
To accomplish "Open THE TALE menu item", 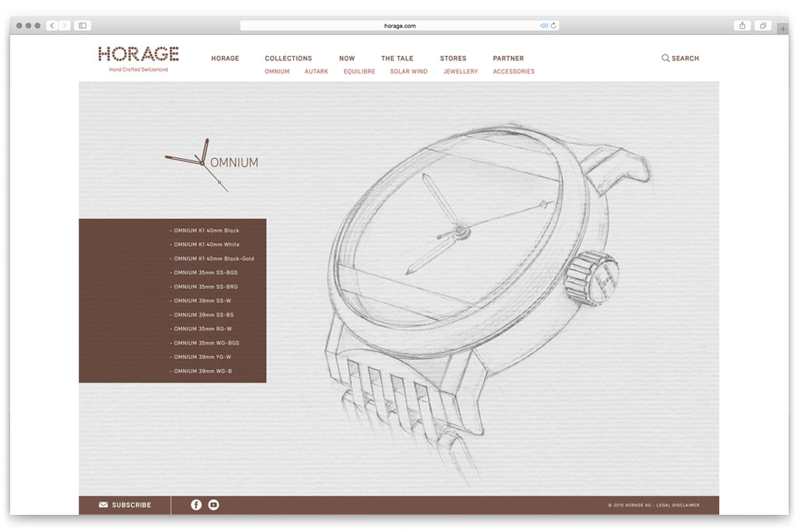I will tap(397, 58).
